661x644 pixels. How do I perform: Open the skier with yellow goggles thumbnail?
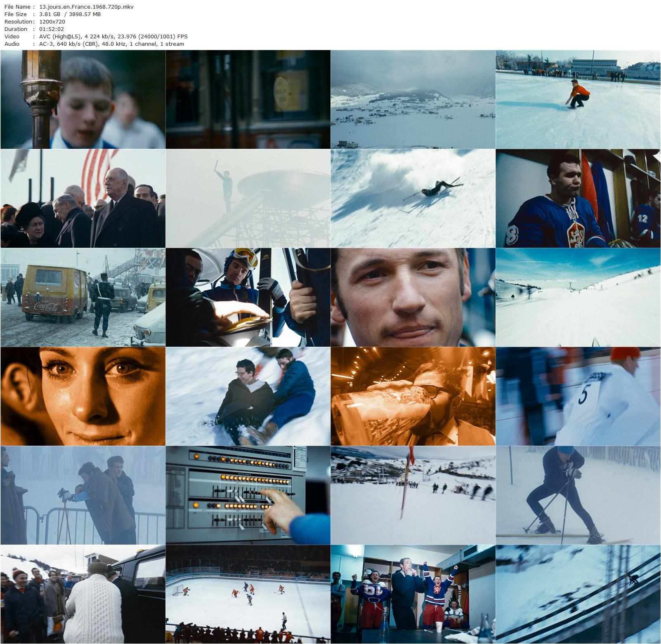[248, 297]
